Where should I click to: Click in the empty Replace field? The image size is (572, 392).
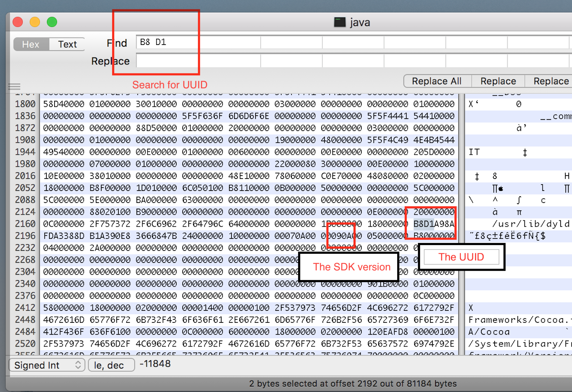pos(198,61)
